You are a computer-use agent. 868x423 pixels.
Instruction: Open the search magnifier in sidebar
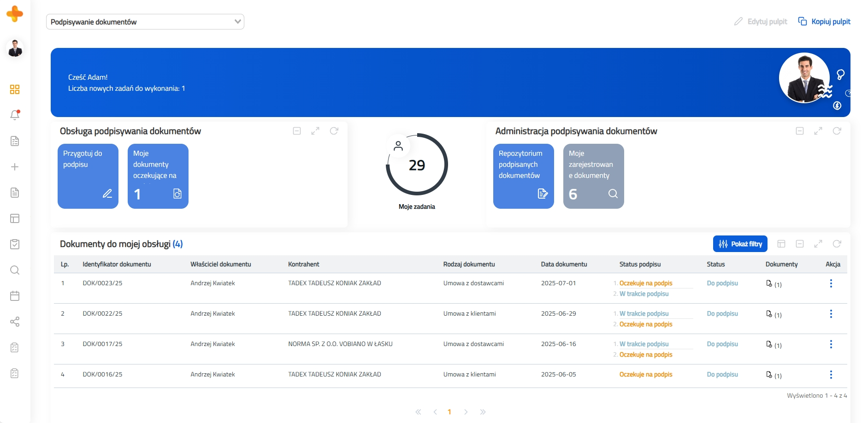point(15,270)
